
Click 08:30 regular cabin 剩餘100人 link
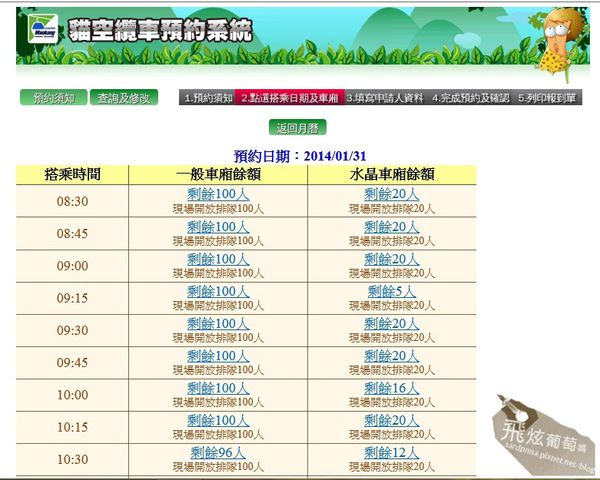218,194
